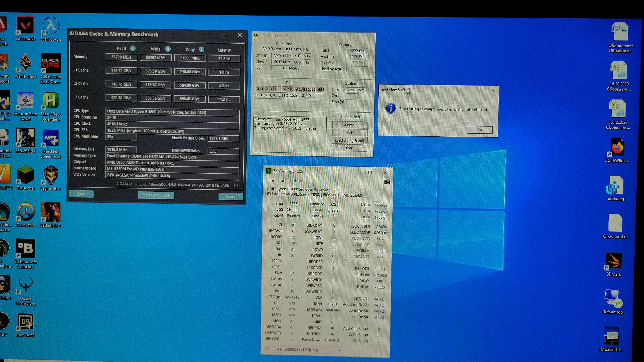Image resolution: width=644 pixels, height=362 pixels.
Task: Click the AIDA64 Memory Read value field
Action: [121, 57]
